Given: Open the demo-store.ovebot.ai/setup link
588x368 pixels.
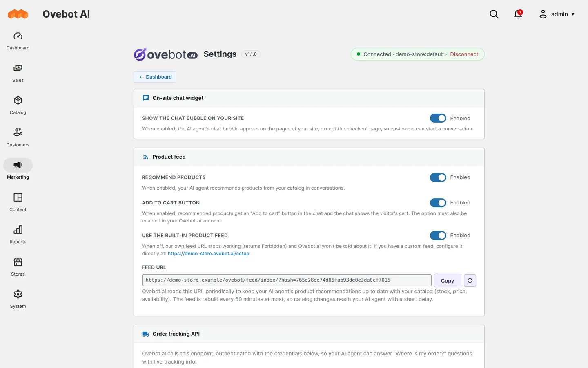Looking at the screenshot, I should click(x=209, y=254).
